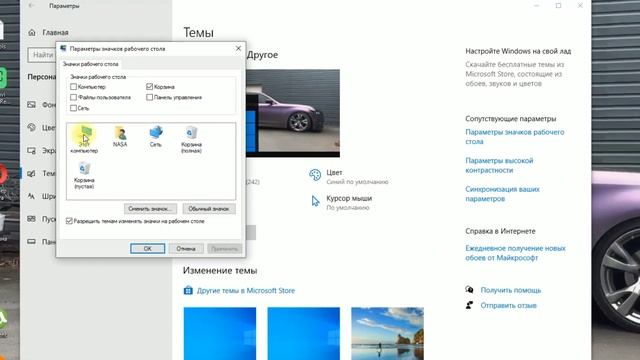Click the Справка в Интернете heading
The image size is (640, 360).
(x=500, y=231)
